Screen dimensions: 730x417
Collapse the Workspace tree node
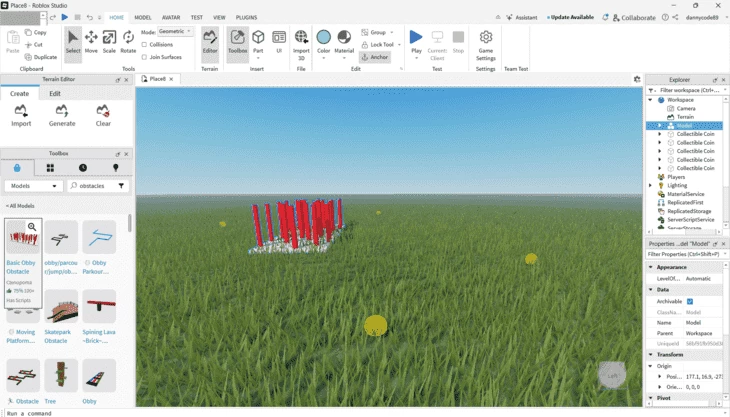tap(650, 100)
